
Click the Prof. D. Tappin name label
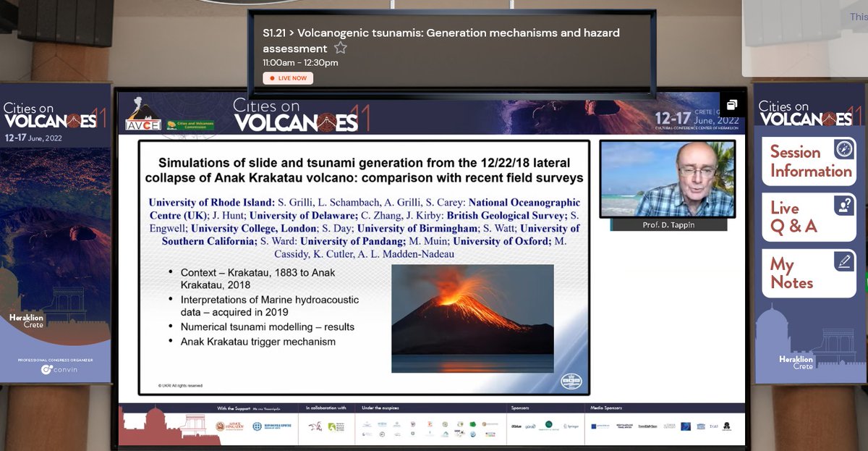click(x=667, y=224)
